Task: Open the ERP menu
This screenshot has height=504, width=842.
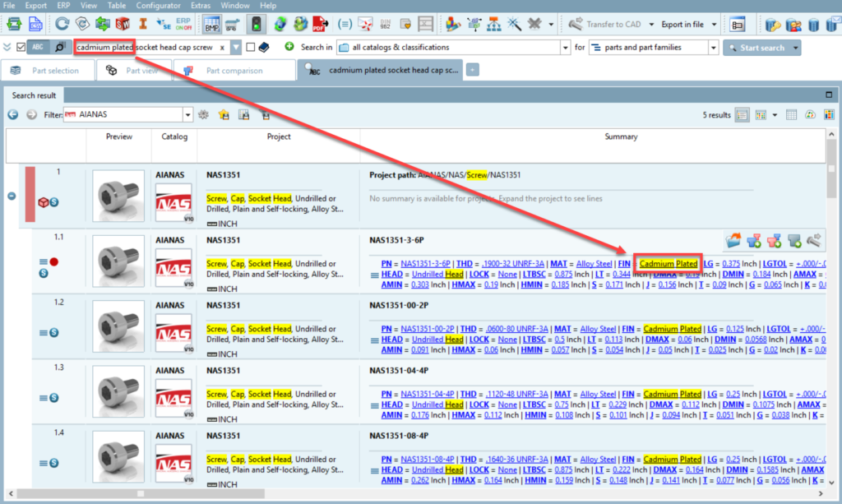Action: [63, 6]
